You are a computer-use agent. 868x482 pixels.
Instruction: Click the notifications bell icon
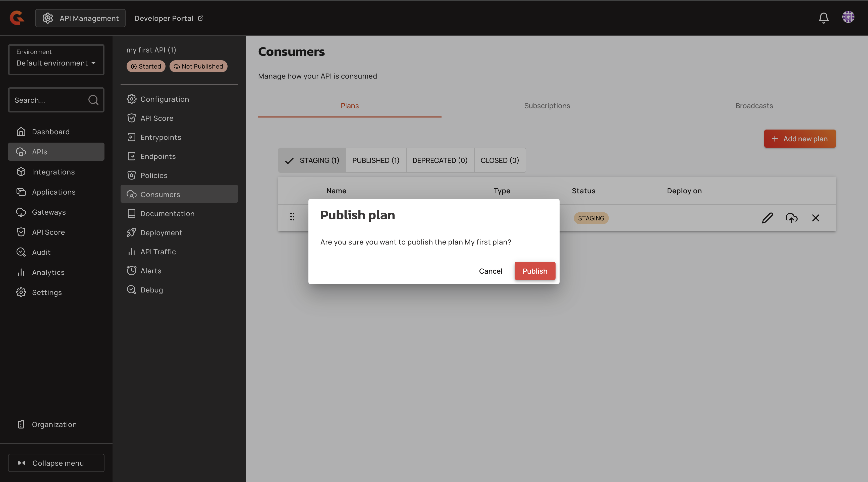824,18
